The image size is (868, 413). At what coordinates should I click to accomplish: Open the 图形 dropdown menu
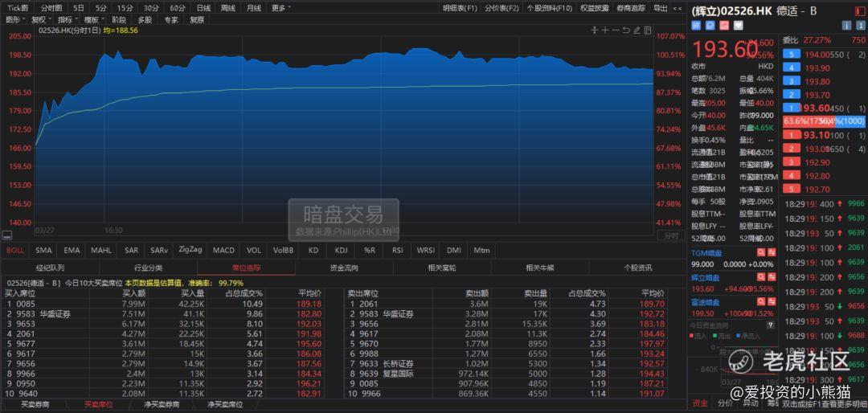14,19
